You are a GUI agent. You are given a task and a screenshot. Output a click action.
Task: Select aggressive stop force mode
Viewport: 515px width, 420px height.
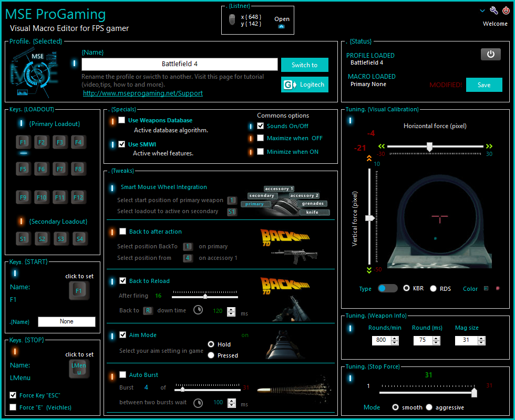pos(429,407)
